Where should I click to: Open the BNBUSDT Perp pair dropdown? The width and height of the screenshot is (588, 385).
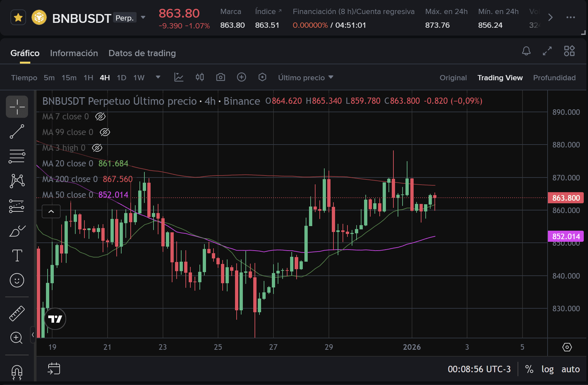[143, 18]
